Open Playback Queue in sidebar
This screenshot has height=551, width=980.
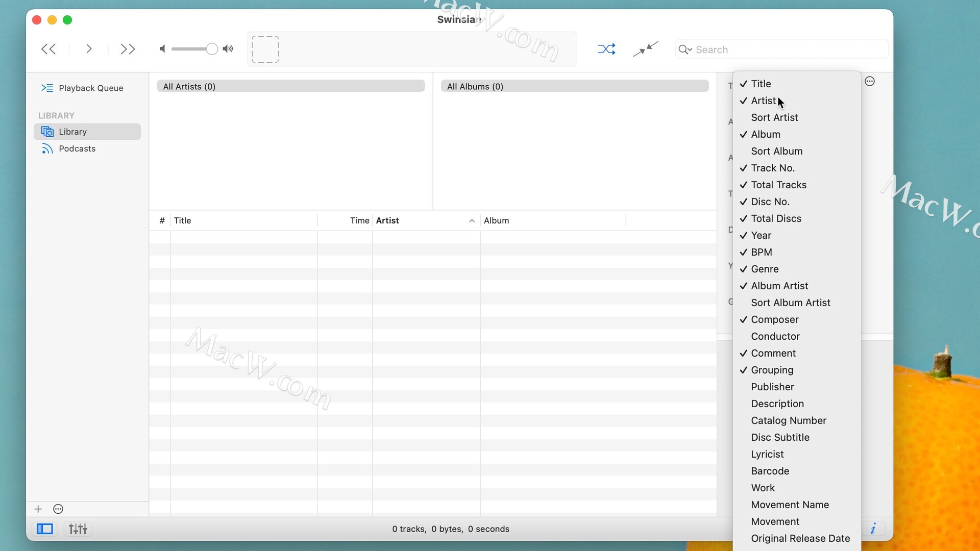click(87, 88)
